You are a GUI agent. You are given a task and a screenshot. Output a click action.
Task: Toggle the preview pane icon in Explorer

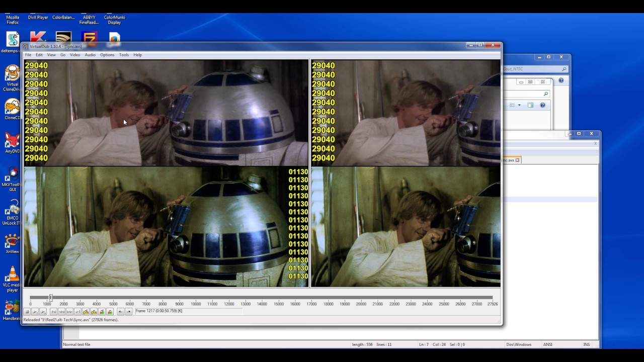(x=530, y=105)
